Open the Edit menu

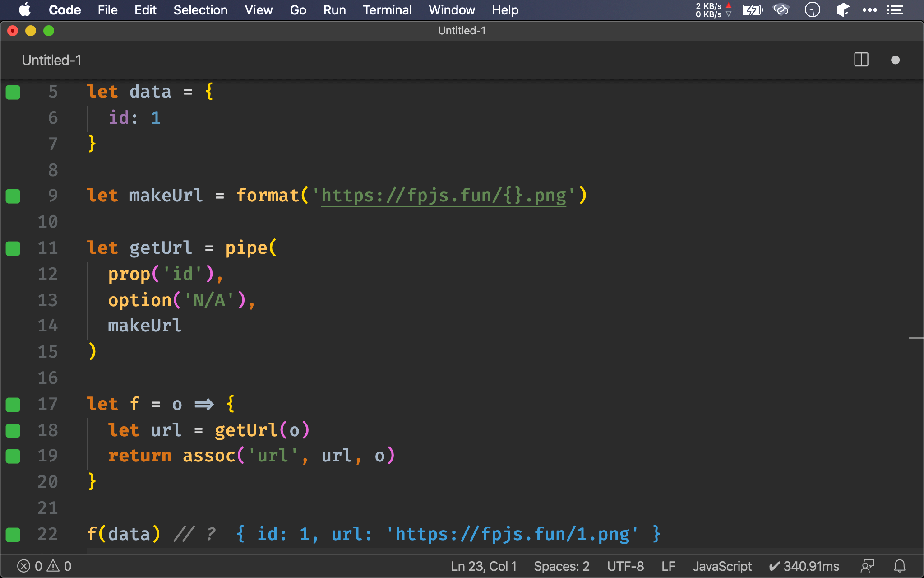145,10
